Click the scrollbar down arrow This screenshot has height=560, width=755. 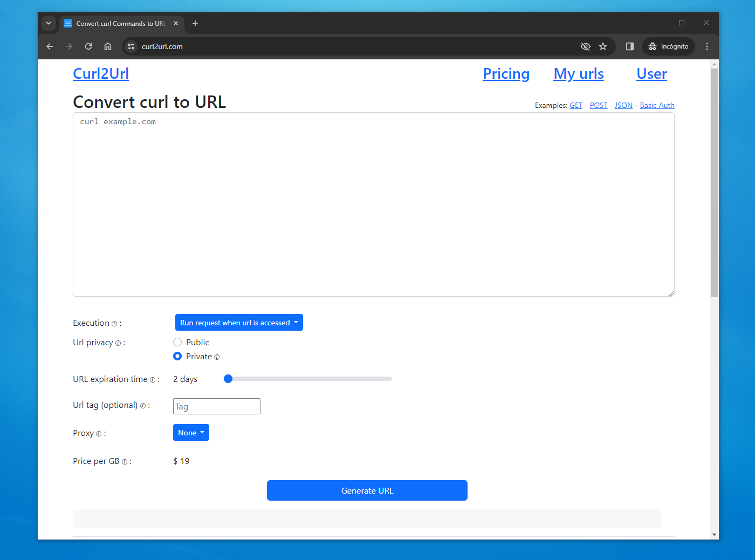click(x=714, y=535)
